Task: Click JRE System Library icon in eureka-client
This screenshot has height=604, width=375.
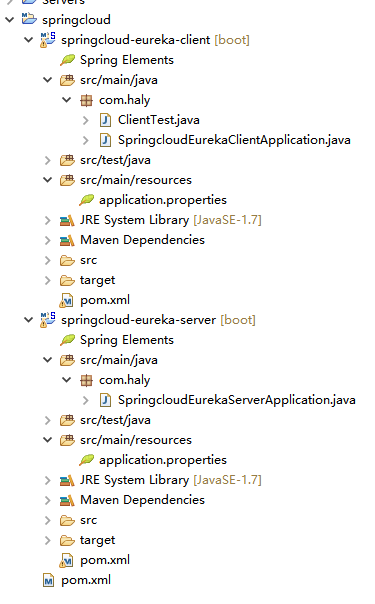Action: click(67, 220)
